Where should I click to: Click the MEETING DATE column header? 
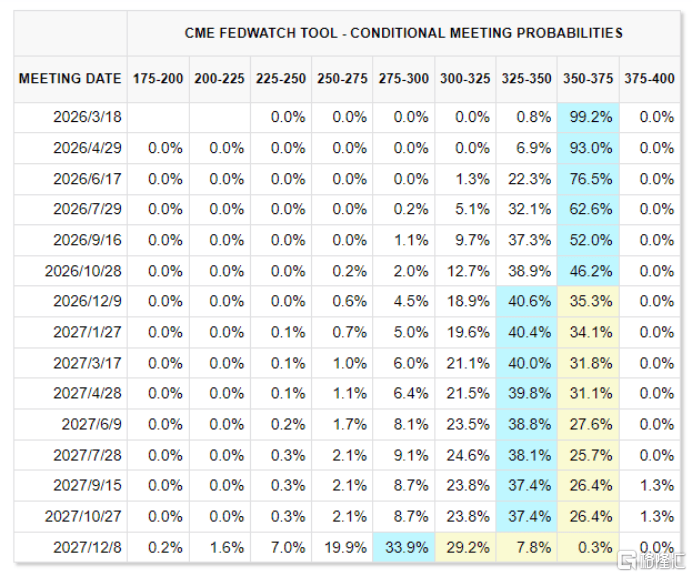pos(70,78)
